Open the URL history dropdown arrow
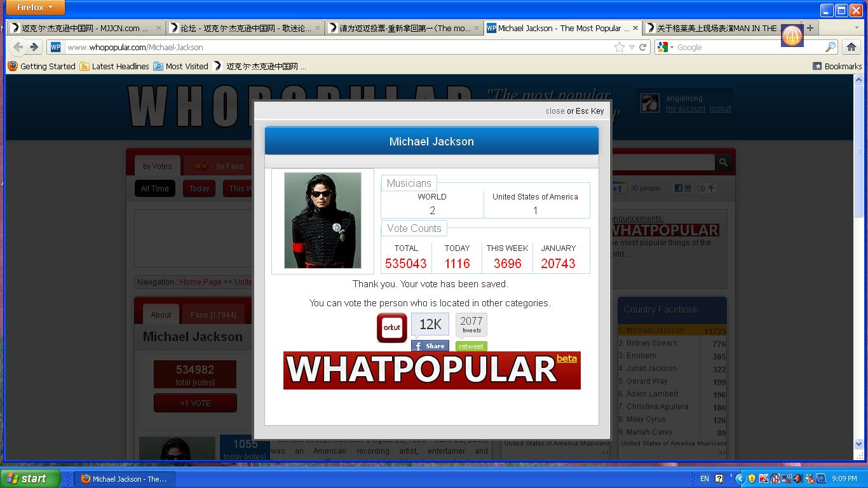Viewport: 868px width, 488px height. pos(632,48)
